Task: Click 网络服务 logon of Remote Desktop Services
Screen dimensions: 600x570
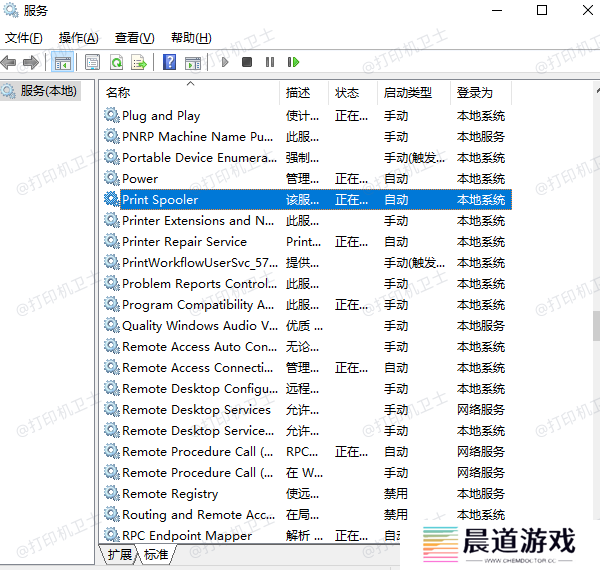Action: click(481, 410)
